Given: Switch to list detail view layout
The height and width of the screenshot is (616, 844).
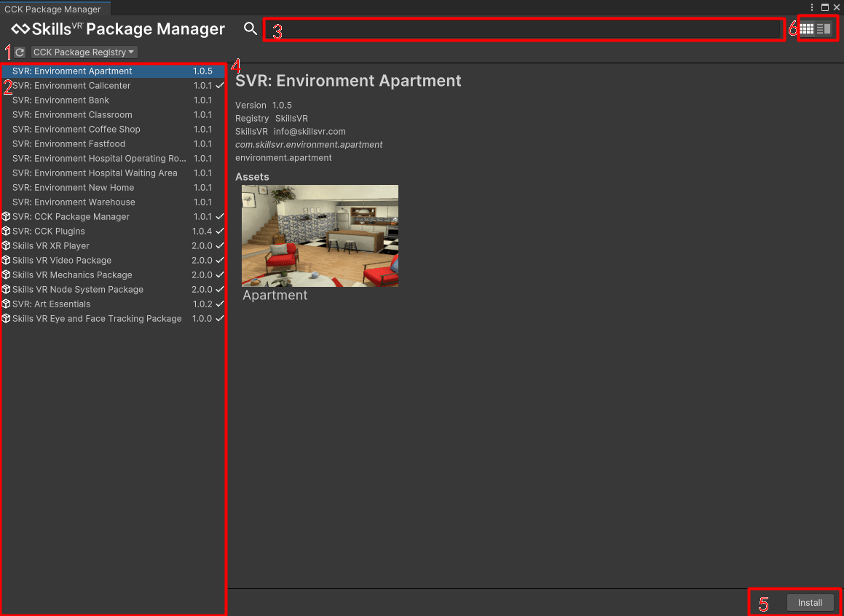Looking at the screenshot, I should coord(824,28).
